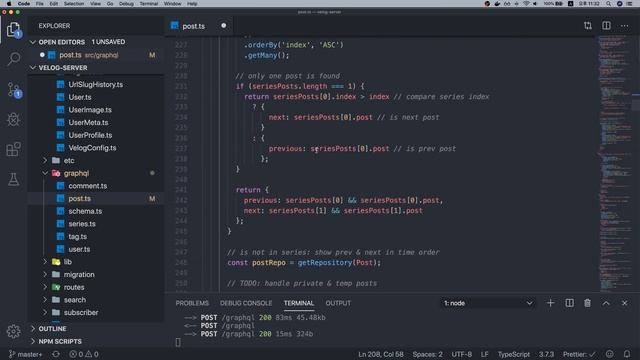Collapse the OPEN EDITORS section
Screen dimensions: 640x360
coord(33,42)
